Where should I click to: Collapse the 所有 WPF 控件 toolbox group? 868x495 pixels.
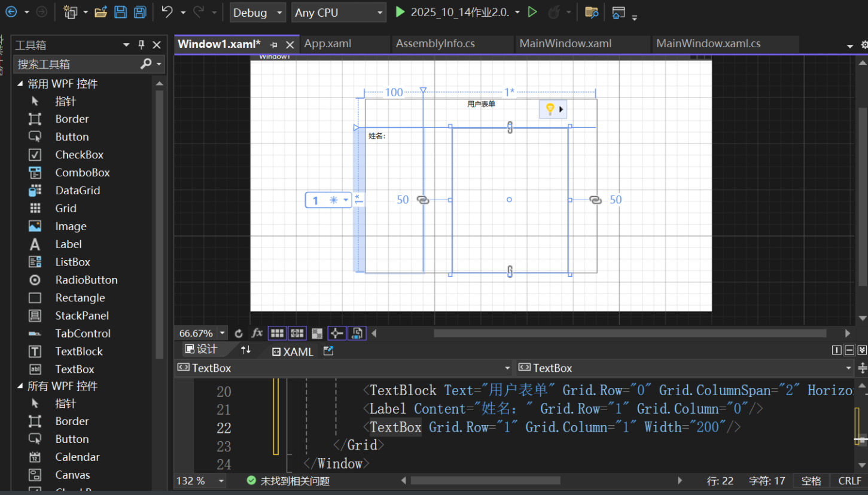(x=20, y=386)
